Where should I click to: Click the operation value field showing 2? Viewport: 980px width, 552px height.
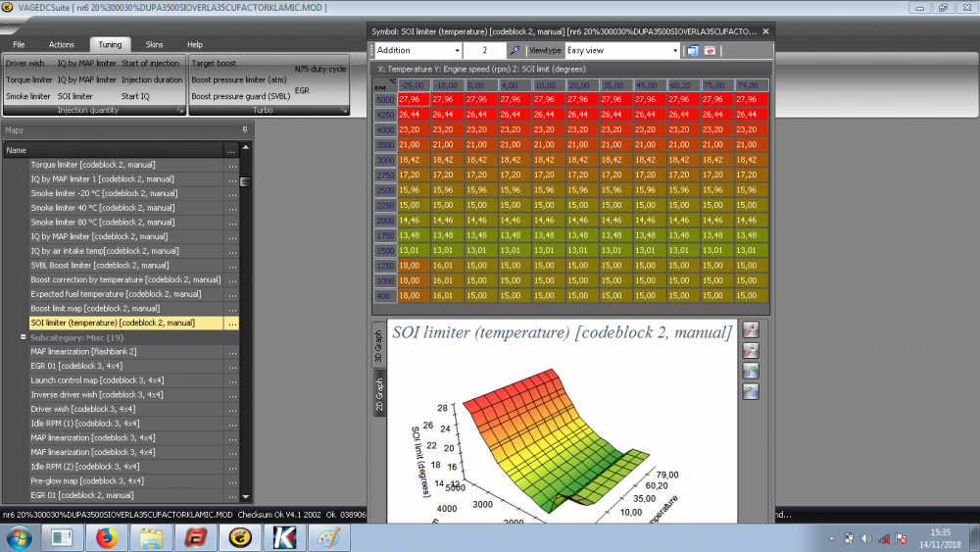pyautogui.click(x=484, y=51)
